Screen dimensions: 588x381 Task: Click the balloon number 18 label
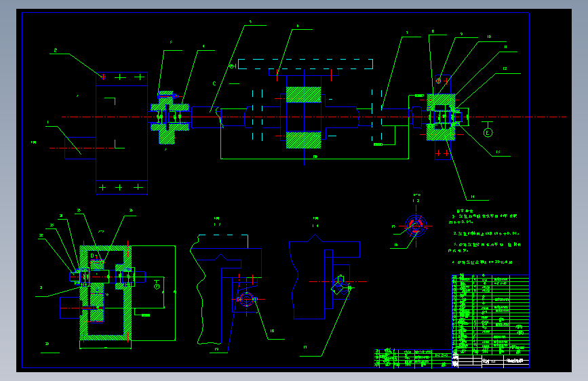click(x=272, y=331)
